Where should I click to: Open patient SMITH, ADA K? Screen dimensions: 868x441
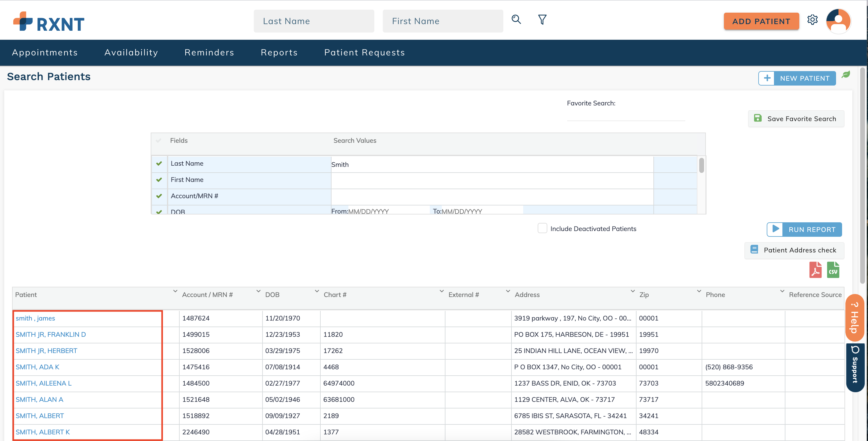(37, 367)
